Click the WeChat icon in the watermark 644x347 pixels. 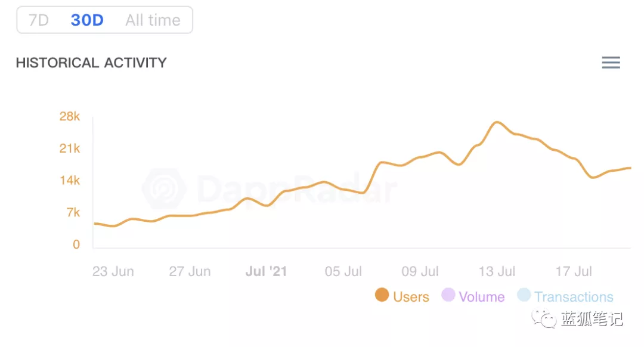(544, 318)
